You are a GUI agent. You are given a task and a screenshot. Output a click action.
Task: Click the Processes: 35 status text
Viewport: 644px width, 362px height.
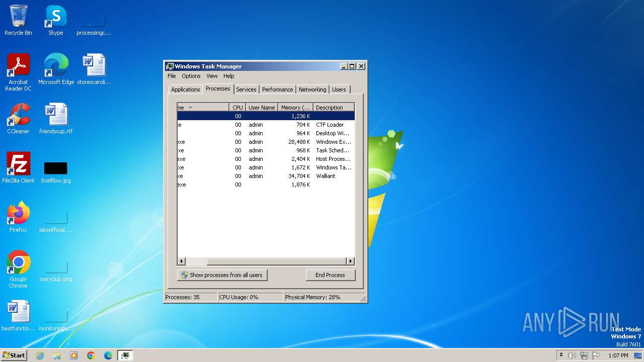pos(183,297)
